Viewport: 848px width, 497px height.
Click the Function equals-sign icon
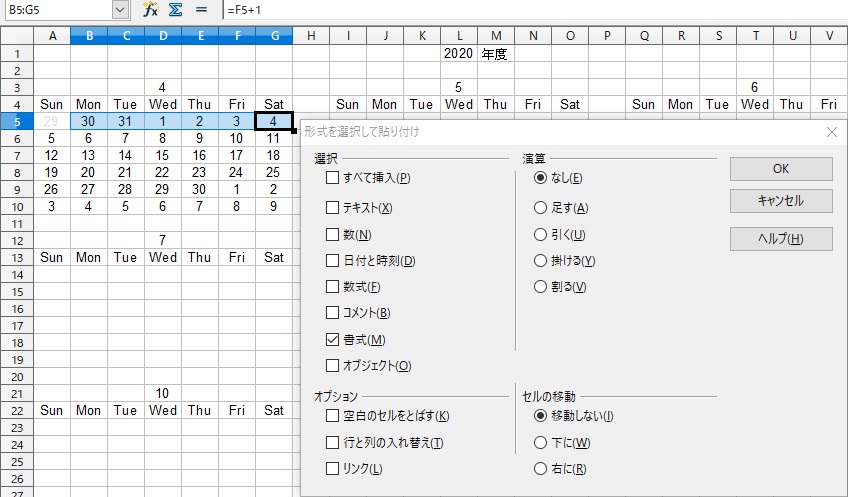click(201, 10)
